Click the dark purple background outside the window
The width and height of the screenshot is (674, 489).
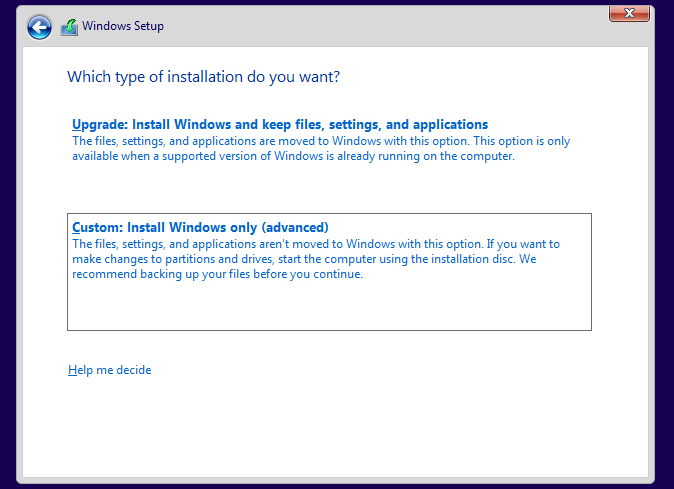[x=664, y=250]
